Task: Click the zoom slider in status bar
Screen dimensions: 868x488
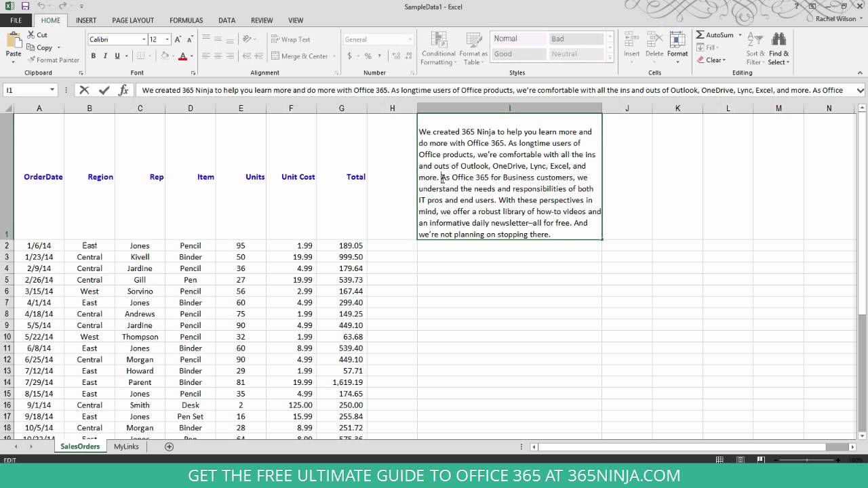Action: (806, 460)
